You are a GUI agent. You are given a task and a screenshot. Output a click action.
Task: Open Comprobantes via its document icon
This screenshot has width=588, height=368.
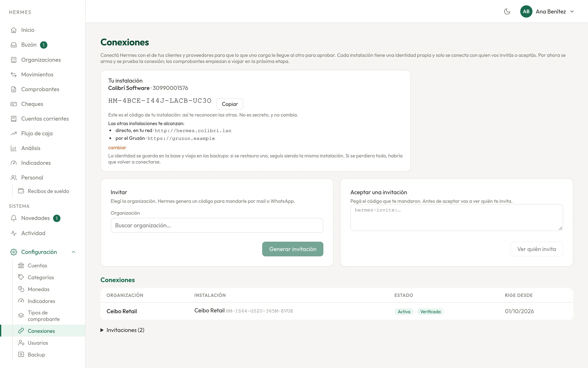(14, 89)
